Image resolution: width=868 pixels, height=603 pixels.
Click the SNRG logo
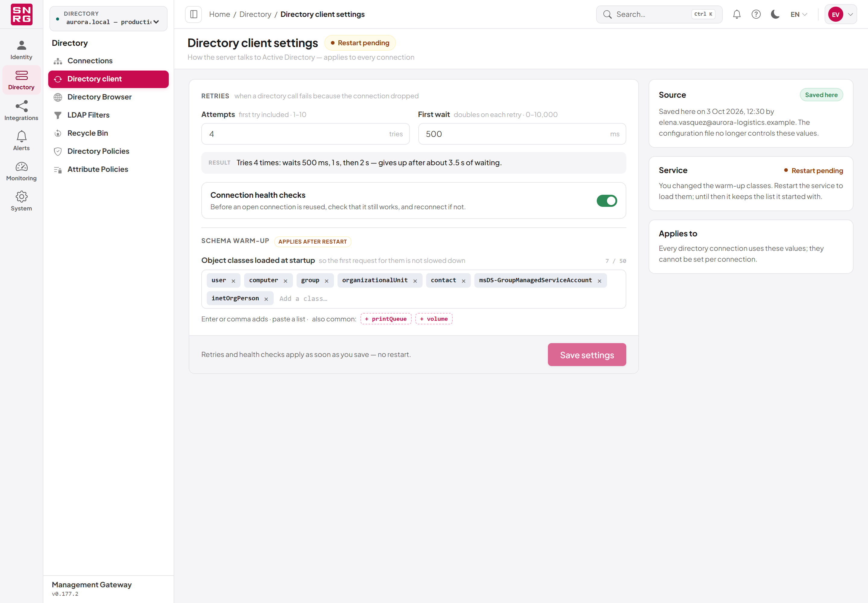(21, 14)
